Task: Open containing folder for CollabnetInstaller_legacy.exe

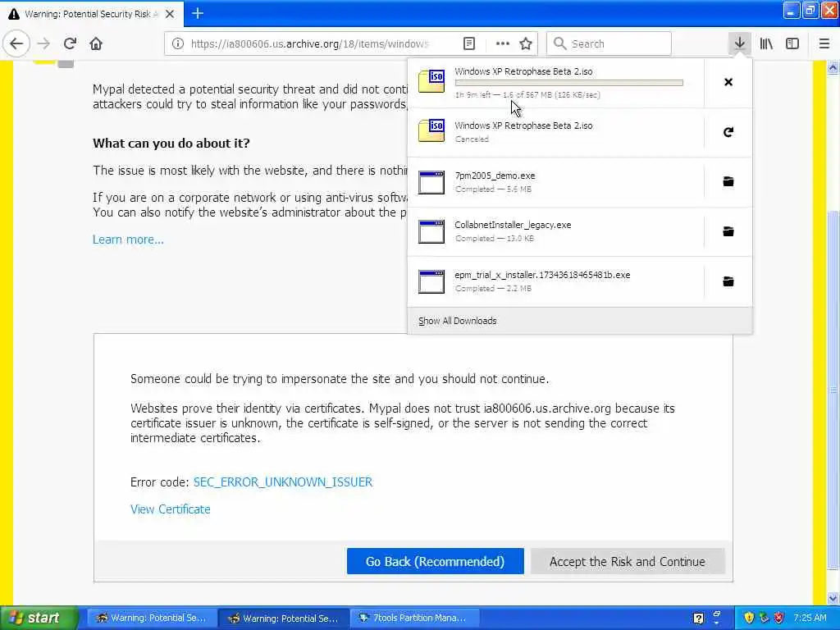Action: [728, 231]
